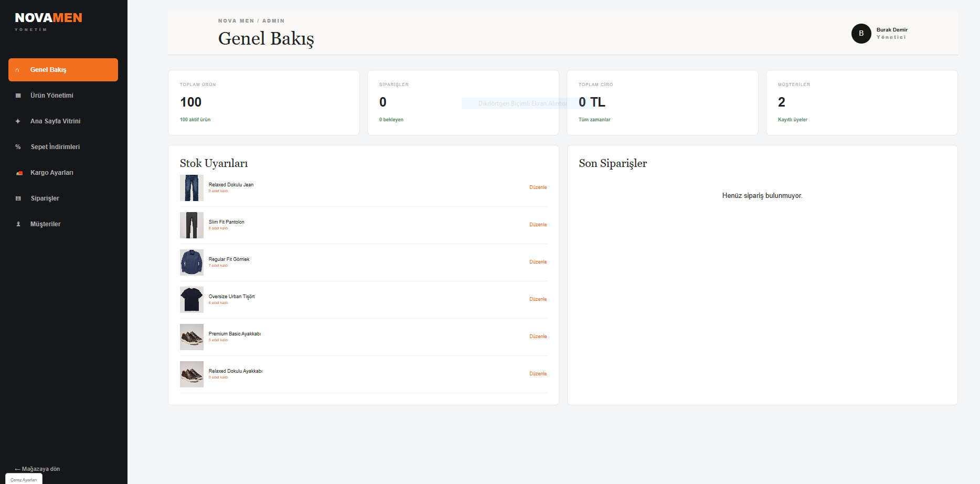
Task: Open Müşteriler in sidebar
Action: (x=63, y=224)
